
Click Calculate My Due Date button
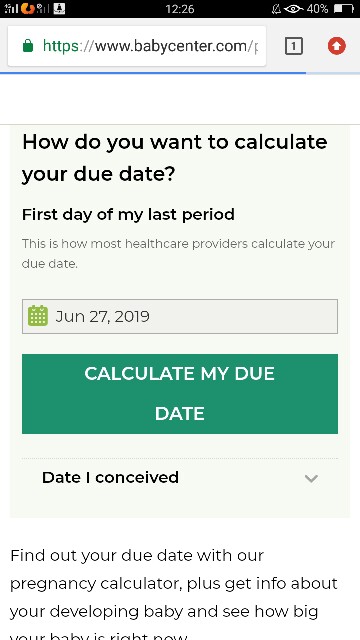coord(180,394)
